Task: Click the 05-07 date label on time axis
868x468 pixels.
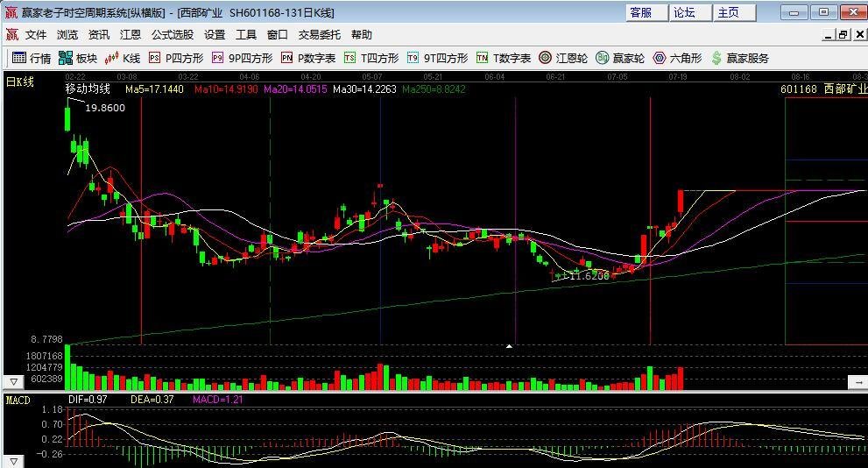Action: tap(372, 77)
